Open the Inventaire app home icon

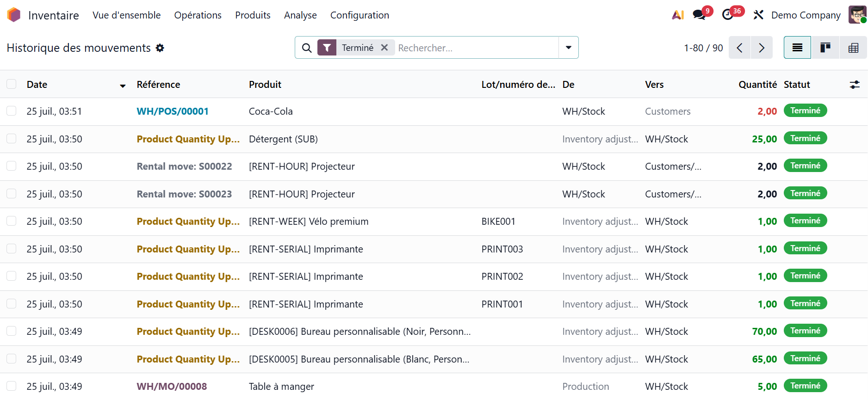(x=14, y=15)
